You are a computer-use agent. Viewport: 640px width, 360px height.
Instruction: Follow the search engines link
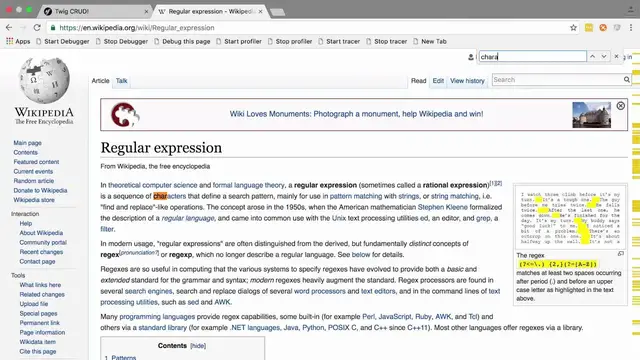pos(149,291)
